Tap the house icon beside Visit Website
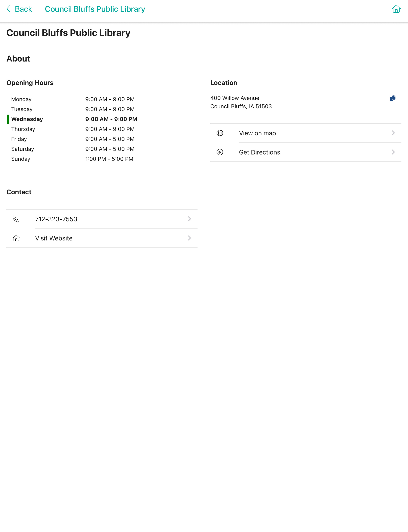The height and width of the screenshot is (532, 408). [16, 238]
